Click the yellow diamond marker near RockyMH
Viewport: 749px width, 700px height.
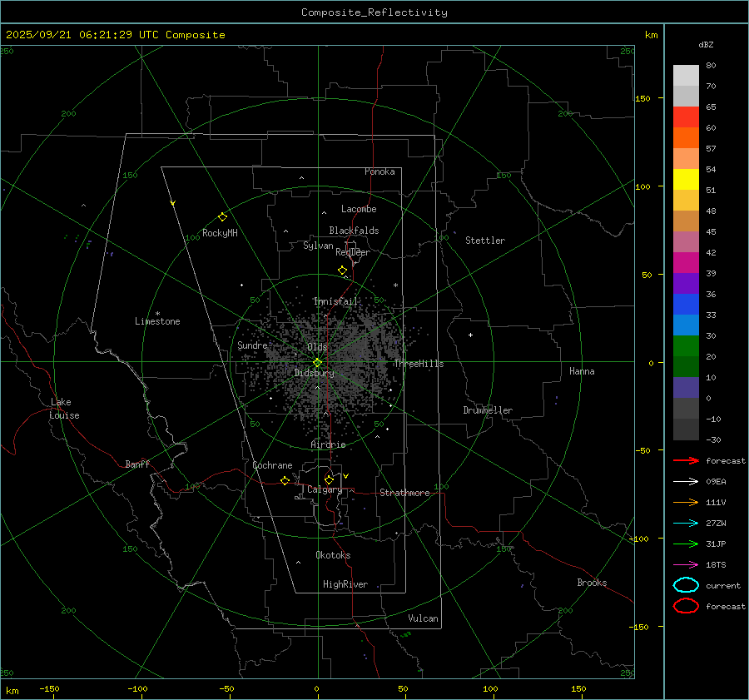[x=222, y=216]
